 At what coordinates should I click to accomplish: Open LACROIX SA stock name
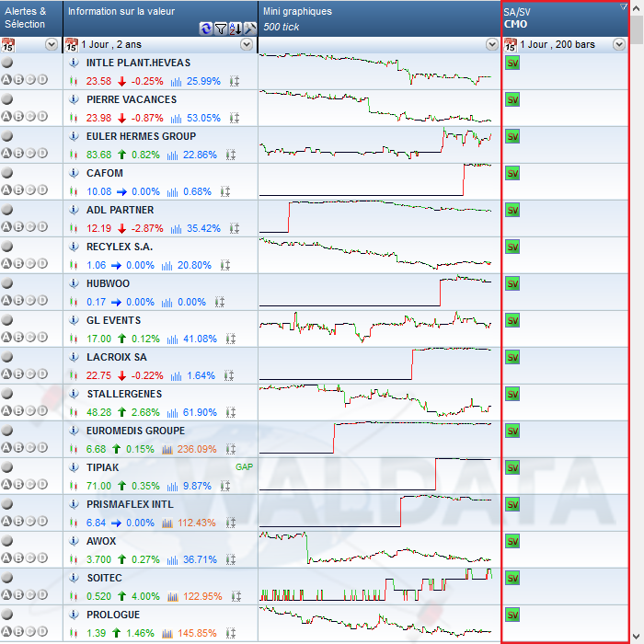click(x=117, y=357)
